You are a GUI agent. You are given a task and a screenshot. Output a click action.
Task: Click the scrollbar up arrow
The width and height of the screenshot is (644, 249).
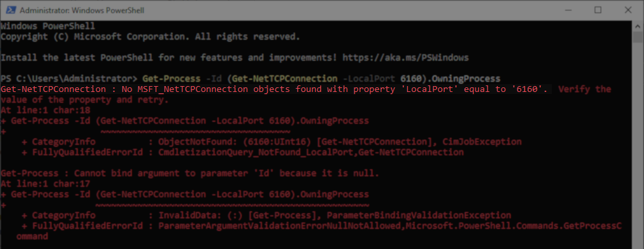click(637, 26)
